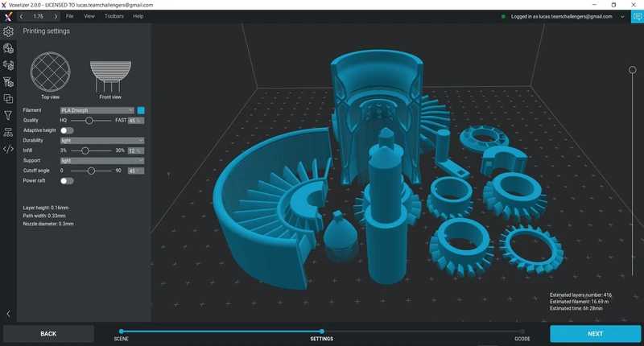Click the overlapping squares icon in sidebar

8,99
